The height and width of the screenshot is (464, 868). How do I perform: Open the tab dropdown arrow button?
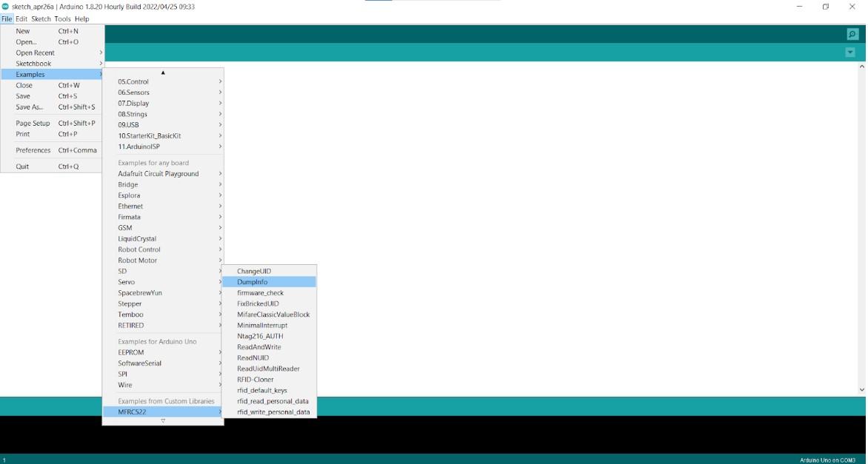(850, 53)
